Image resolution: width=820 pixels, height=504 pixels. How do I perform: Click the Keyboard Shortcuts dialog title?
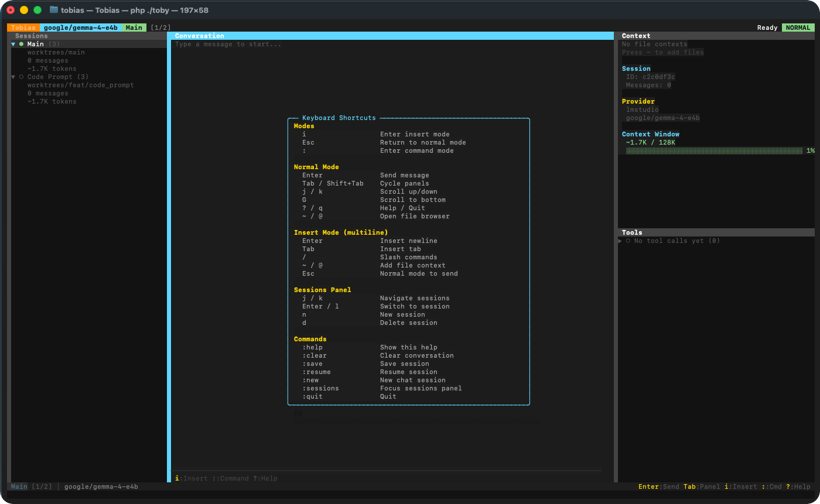pyautogui.click(x=339, y=118)
